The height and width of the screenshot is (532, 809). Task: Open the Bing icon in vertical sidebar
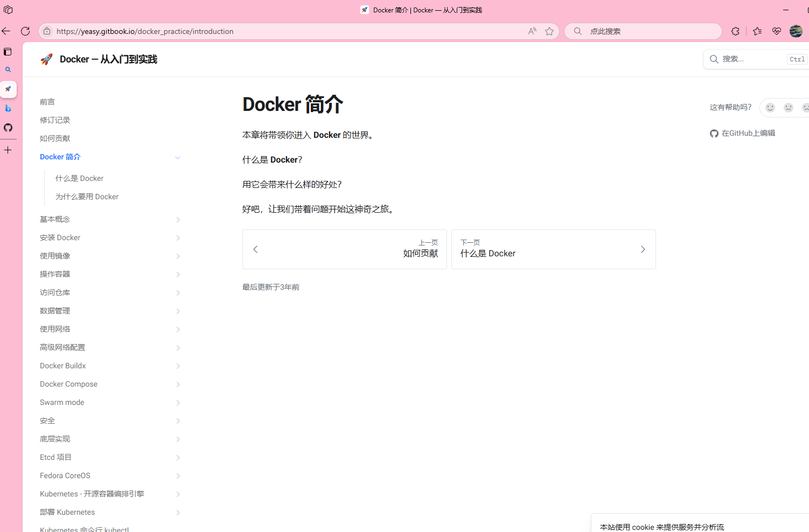click(x=8, y=108)
